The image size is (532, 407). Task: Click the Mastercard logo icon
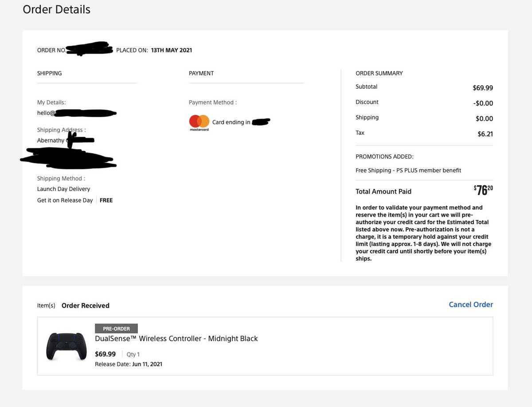coord(199,123)
